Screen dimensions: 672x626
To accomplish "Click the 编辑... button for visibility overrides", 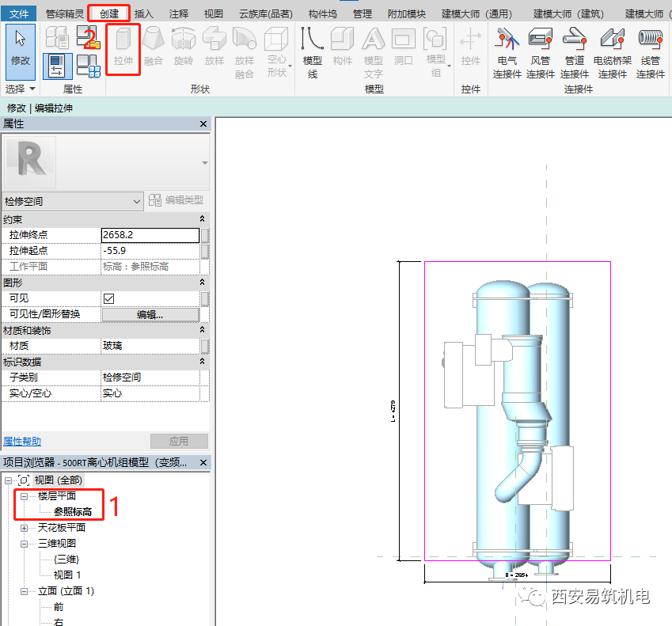I will [x=150, y=314].
